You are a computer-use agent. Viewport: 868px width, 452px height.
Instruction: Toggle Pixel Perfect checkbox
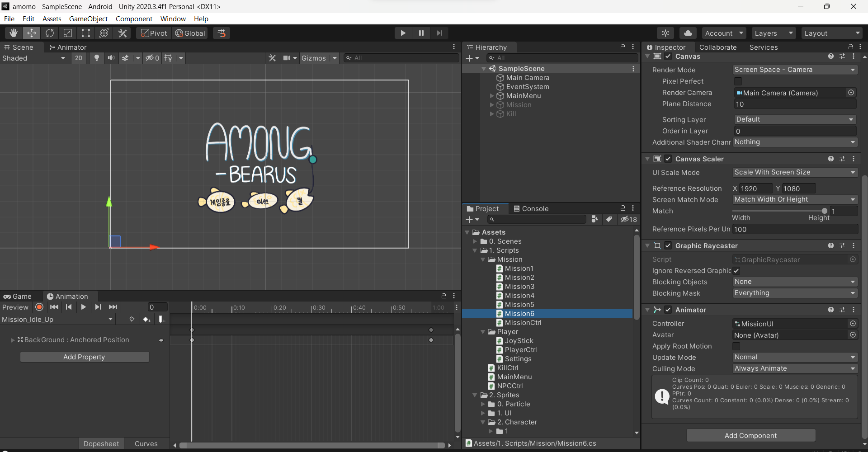coord(738,81)
